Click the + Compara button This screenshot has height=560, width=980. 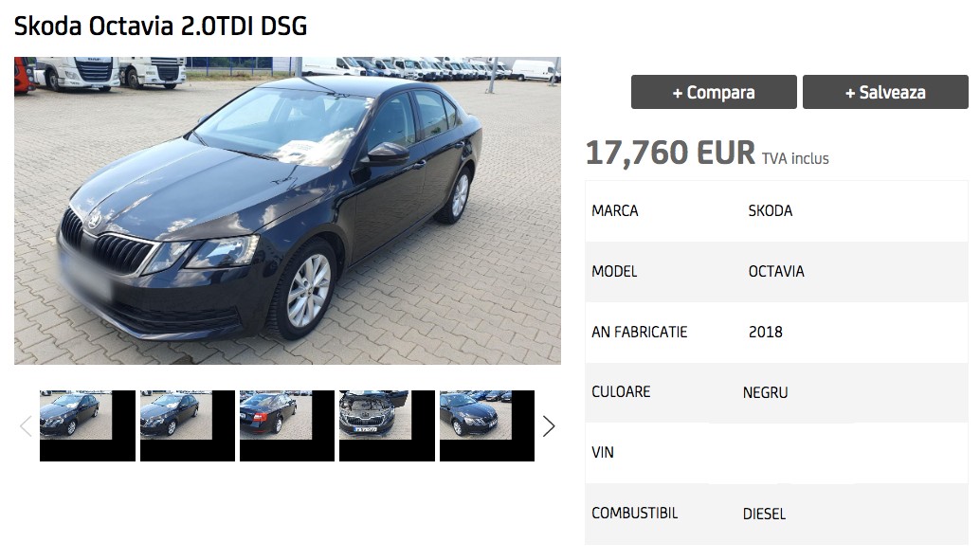pos(714,92)
